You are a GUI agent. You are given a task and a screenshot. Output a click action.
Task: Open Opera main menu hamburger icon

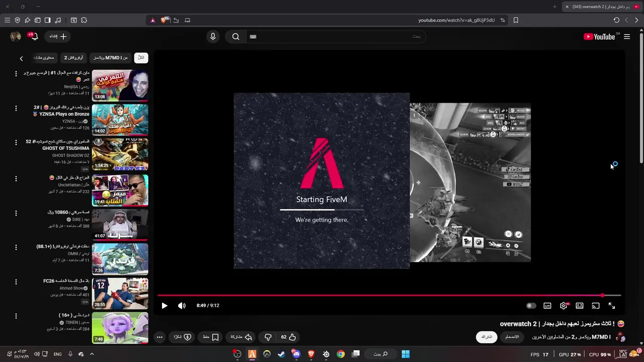(7, 20)
